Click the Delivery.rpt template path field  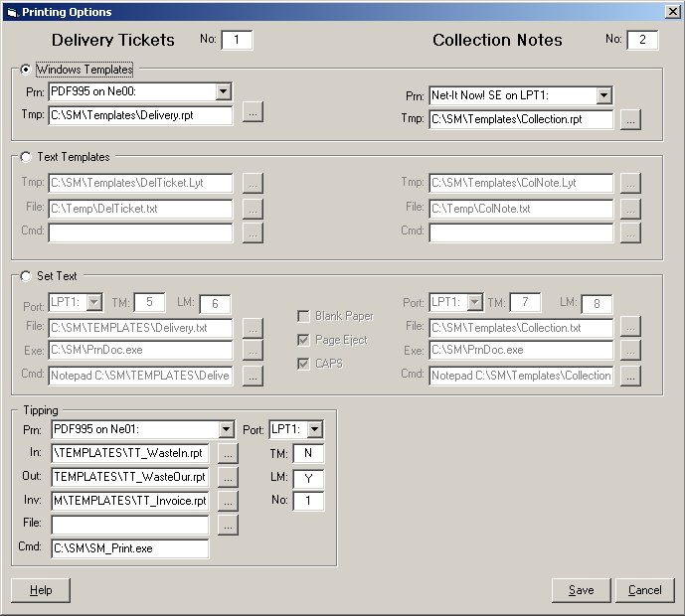pos(140,115)
